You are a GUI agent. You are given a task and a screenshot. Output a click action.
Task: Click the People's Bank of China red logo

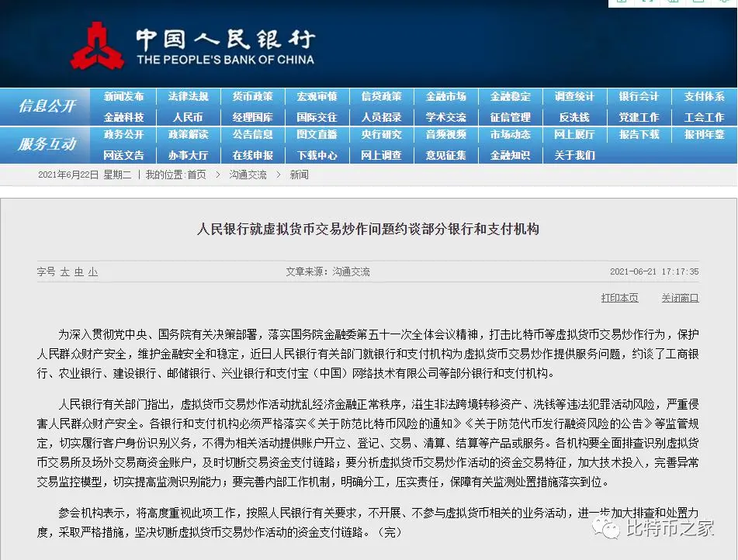coord(97,46)
